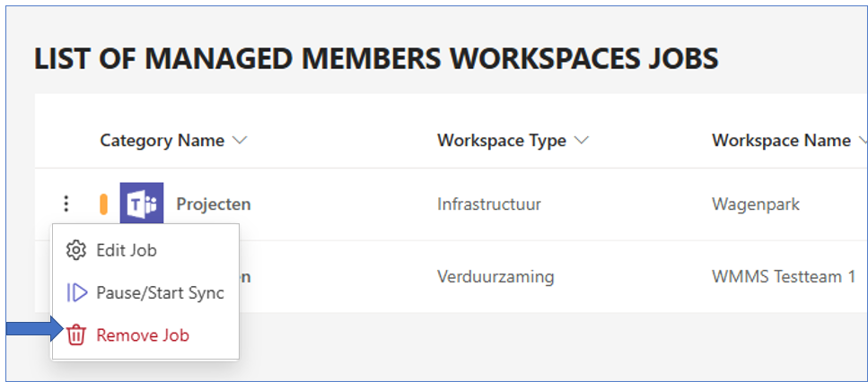868x382 pixels.
Task: Click the Category Name column header label
Action: pos(162,141)
